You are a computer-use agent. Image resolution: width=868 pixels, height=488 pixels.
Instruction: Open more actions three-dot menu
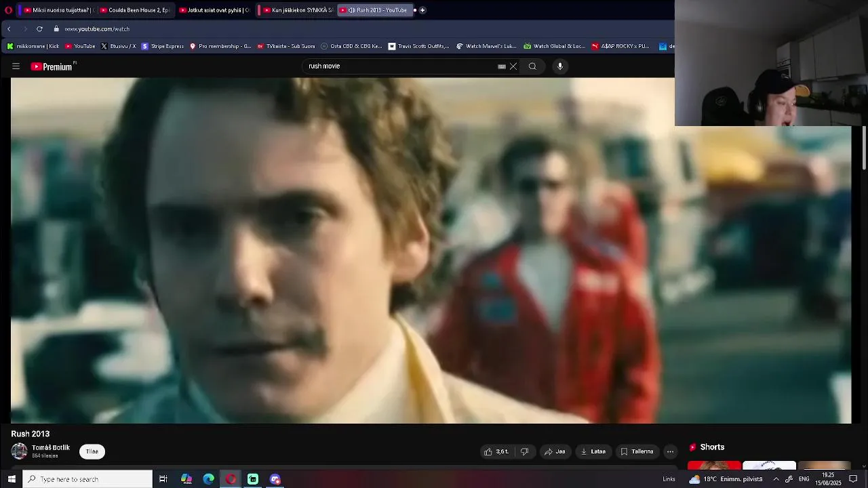click(x=670, y=451)
